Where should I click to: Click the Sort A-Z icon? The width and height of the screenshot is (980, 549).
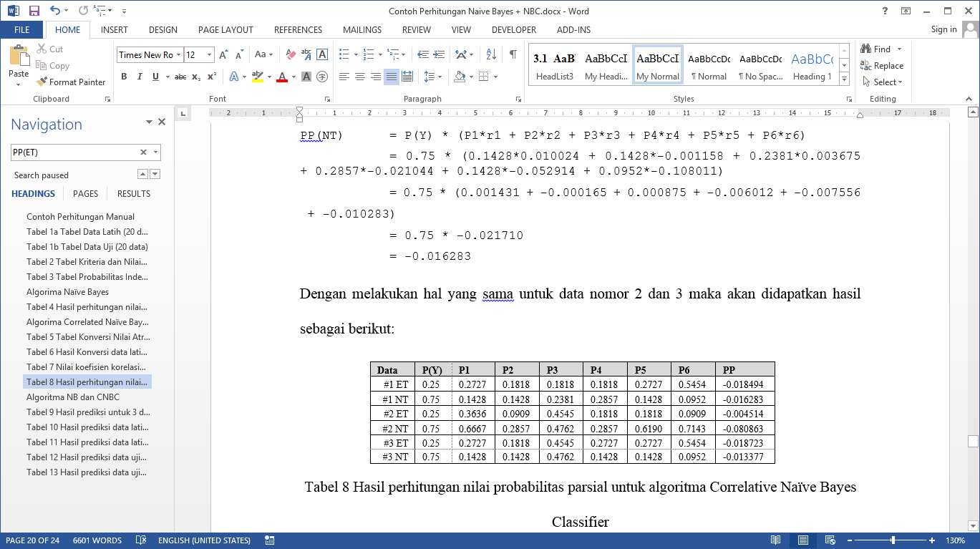coord(491,54)
